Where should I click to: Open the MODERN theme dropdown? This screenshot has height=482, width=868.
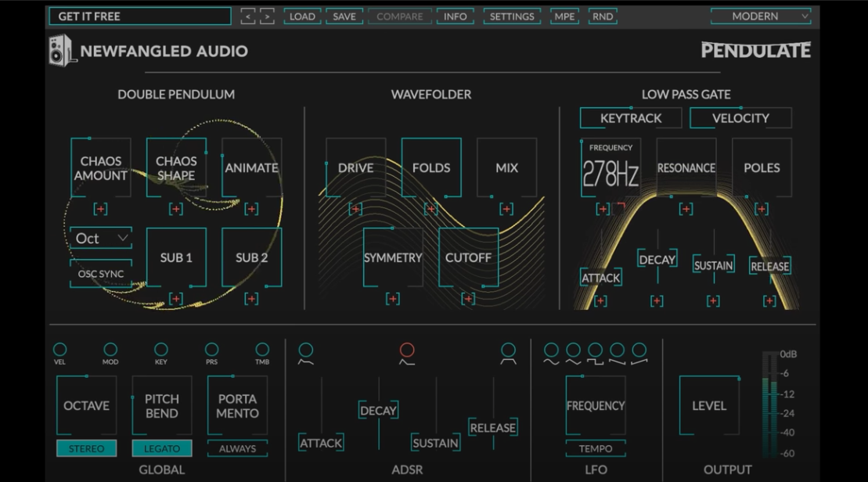761,16
